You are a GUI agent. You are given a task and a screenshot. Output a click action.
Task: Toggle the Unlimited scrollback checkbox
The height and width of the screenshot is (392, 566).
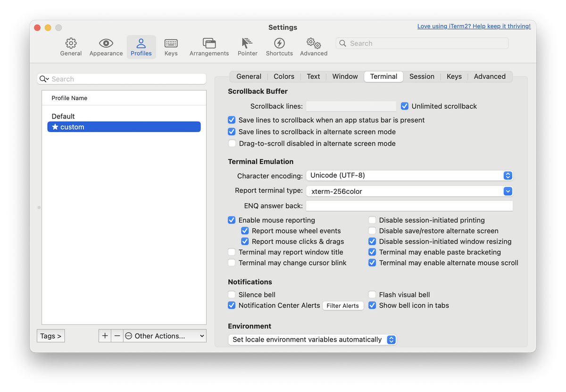point(405,106)
